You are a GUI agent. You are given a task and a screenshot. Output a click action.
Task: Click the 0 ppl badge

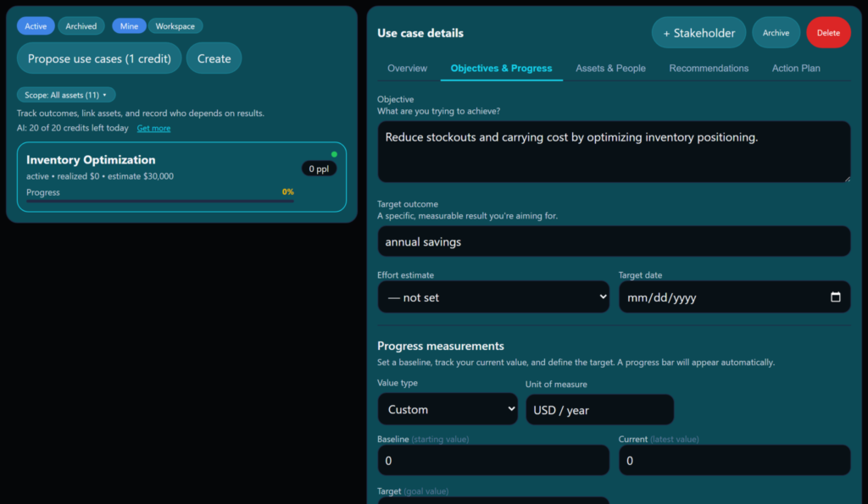point(319,169)
